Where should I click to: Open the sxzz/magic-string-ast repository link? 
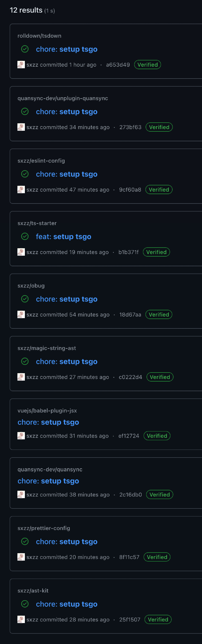(47, 348)
